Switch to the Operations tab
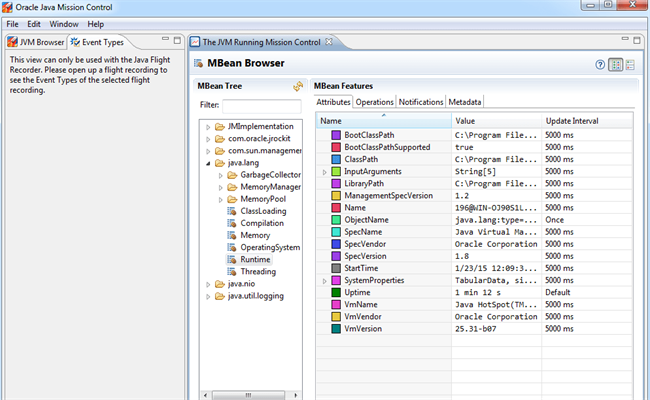650x400 pixels. 375,102
